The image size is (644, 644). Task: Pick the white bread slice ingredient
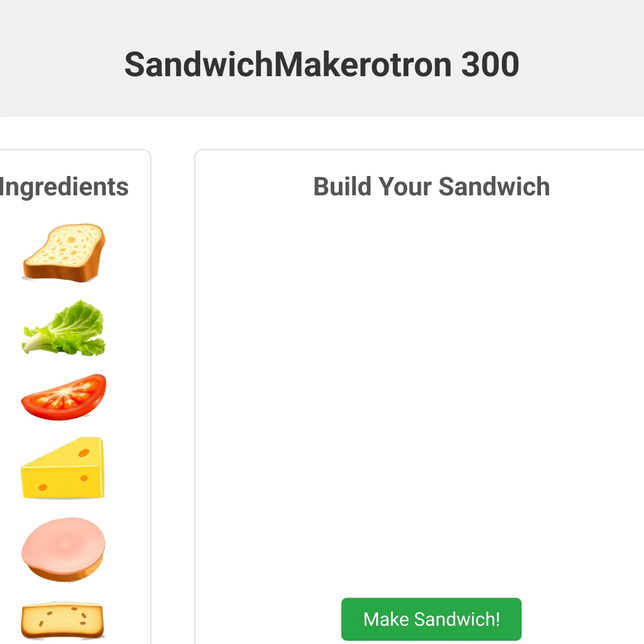pos(64,252)
